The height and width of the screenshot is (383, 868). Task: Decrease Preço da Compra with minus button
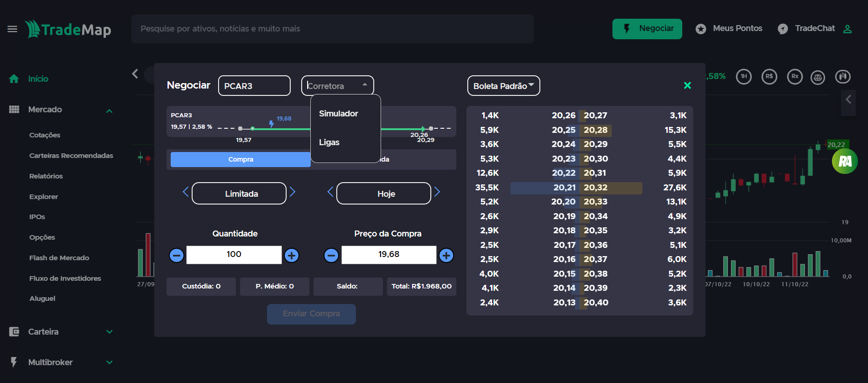pyautogui.click(x=331, y=255)
